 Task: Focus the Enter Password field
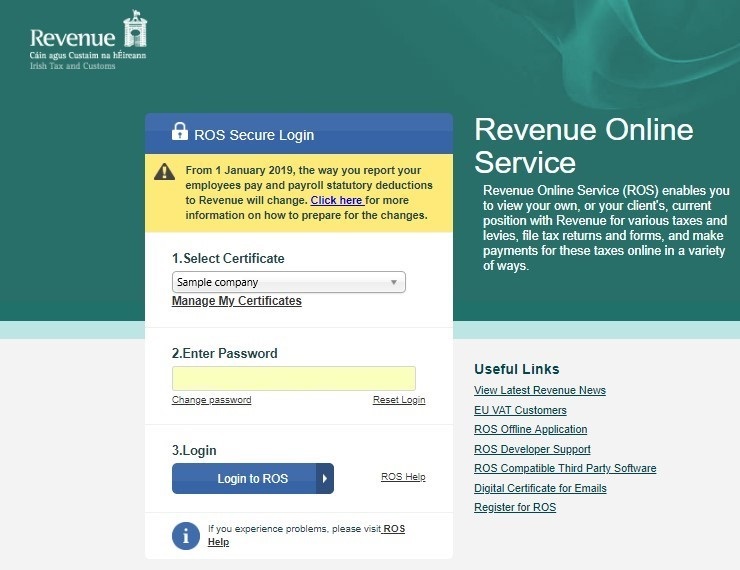(294, 378)
